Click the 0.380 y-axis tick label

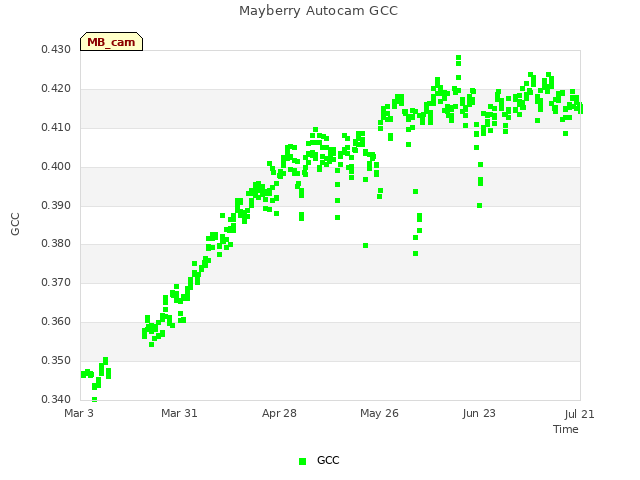coord(56,244)
